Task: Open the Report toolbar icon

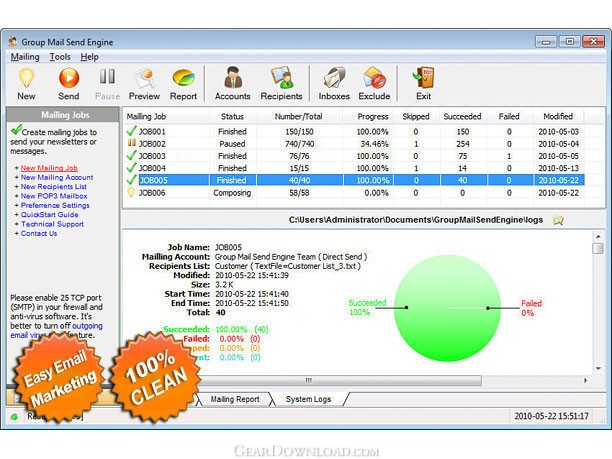Action: (183, 78)
